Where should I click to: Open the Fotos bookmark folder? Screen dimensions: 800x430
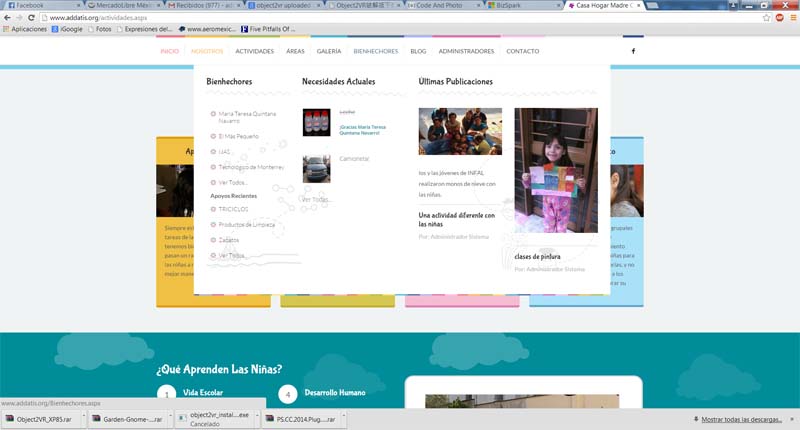coord(99,29)
